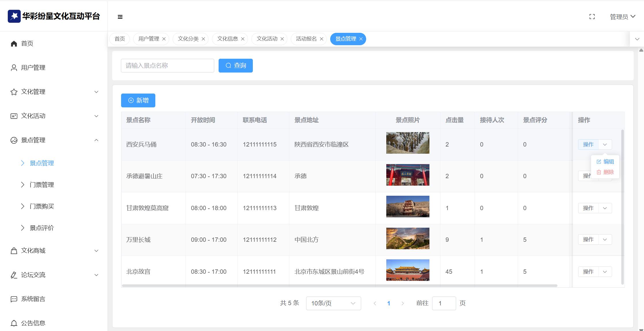Screen dimensions: 644x331
Task: Click the sidebar collapse hamburger icon
Action: [x=120, y=17]
